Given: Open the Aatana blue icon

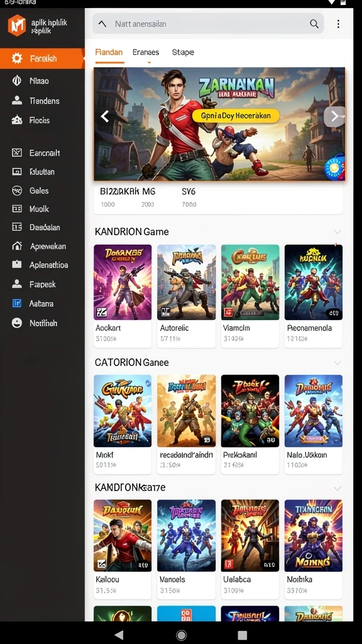Looking at the screenshot, I should coord(17,304).
